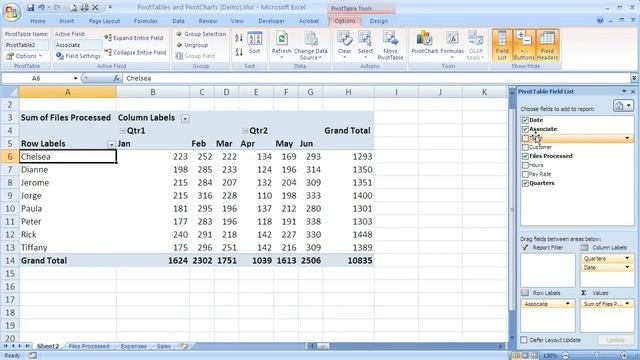This screenshot has width=640, height=360.
Task: Select the Files Processed sheet tab
Action: point(89,346)
